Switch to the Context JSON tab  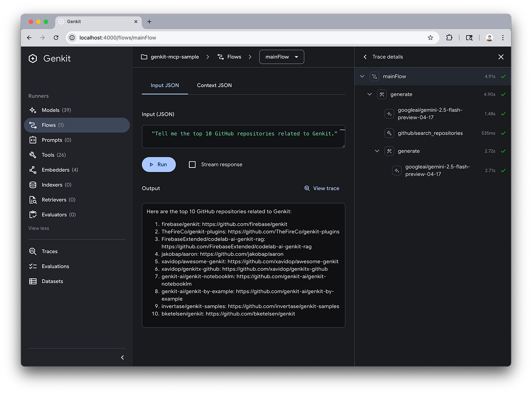pos(214,85)
